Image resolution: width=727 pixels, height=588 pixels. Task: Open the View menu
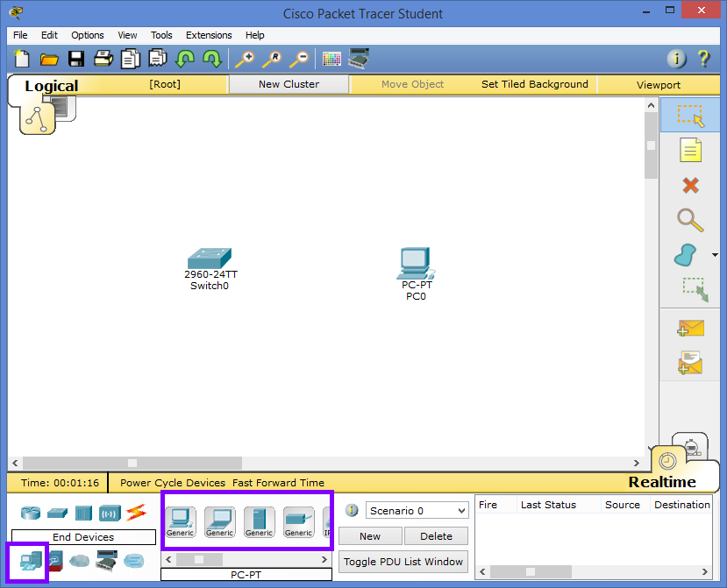127,35
